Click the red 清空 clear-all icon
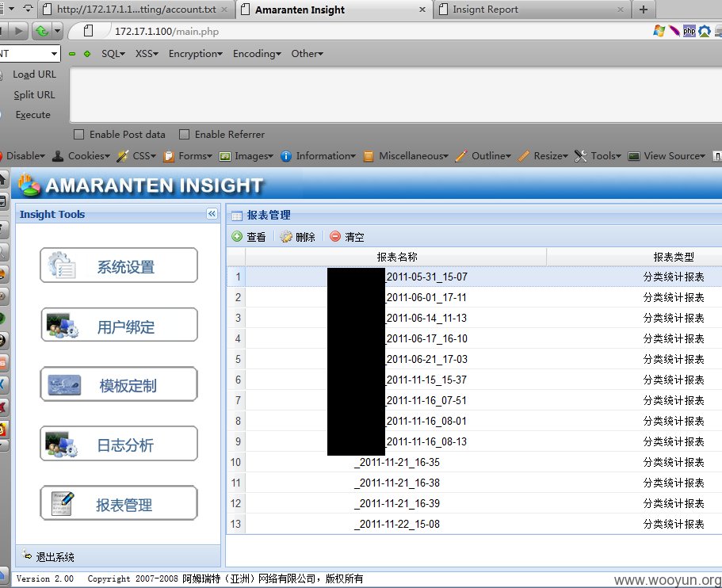 tap(335, 237)
